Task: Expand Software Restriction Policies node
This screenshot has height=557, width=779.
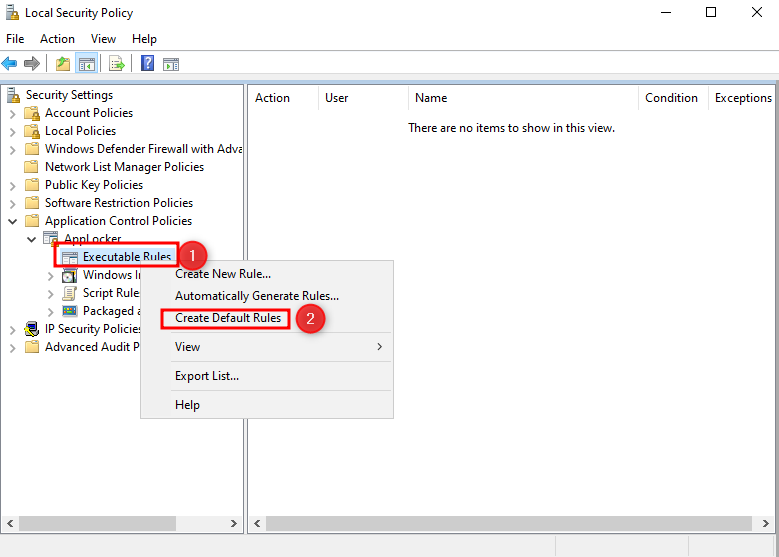Action: point(12,203)
